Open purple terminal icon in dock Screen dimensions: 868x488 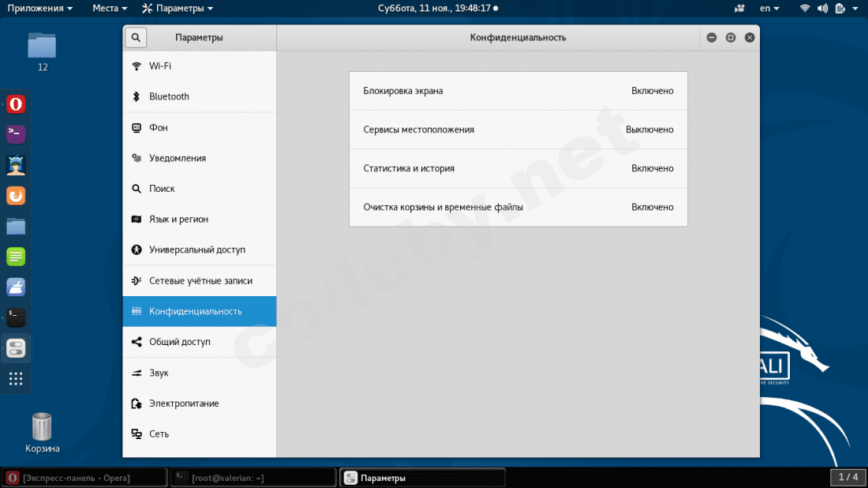pyautogui.click(x=16, y=134)
